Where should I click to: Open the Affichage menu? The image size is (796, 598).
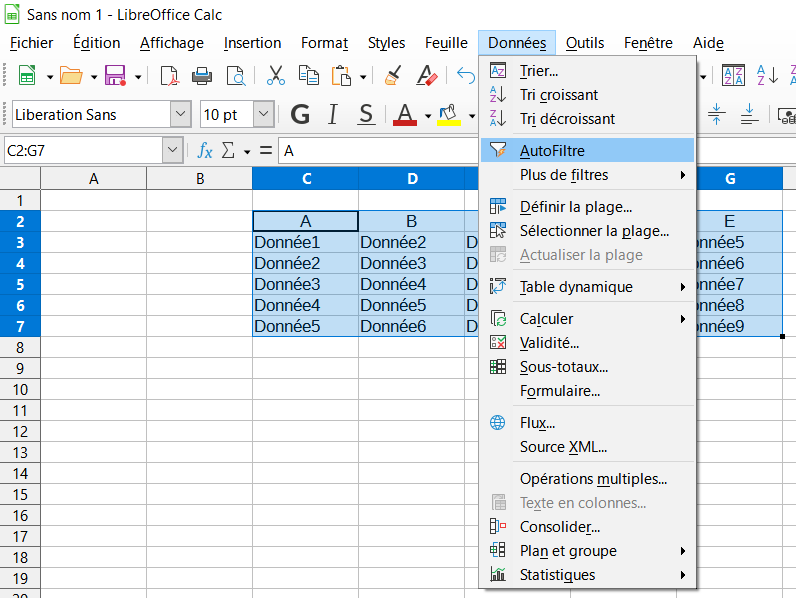pos(172,43)
